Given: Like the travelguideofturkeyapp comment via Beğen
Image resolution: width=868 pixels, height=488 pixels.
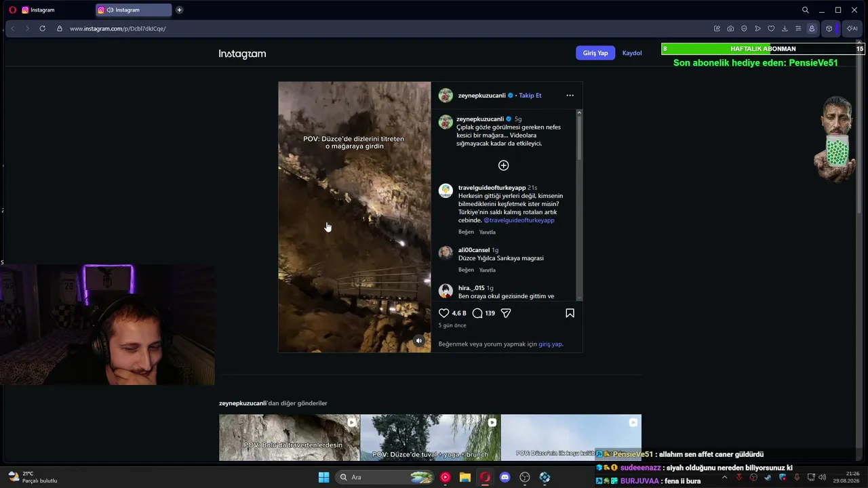Looking at the screenshot, I should pos(466,232).
